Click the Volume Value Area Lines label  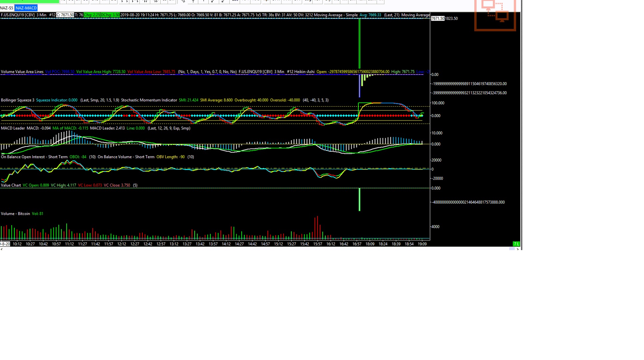pyautogui.click(x=22, y=72)
